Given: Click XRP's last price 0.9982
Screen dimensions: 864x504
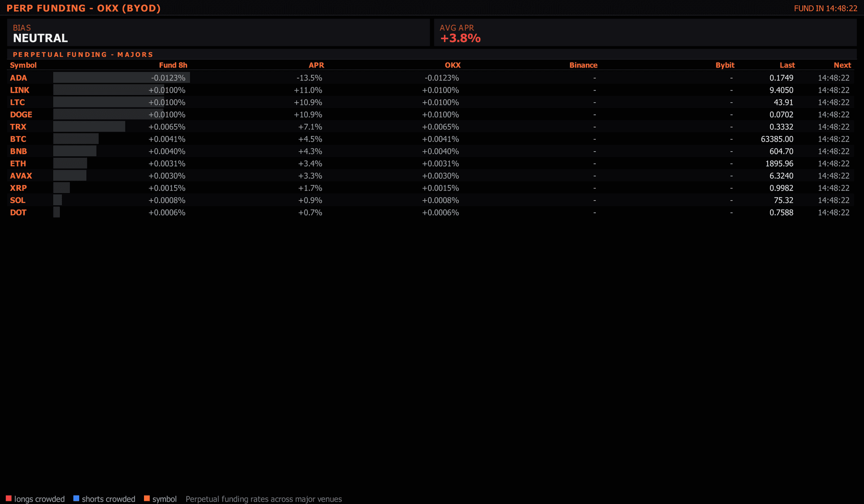Looking at the screenshot, I should 782,188.
